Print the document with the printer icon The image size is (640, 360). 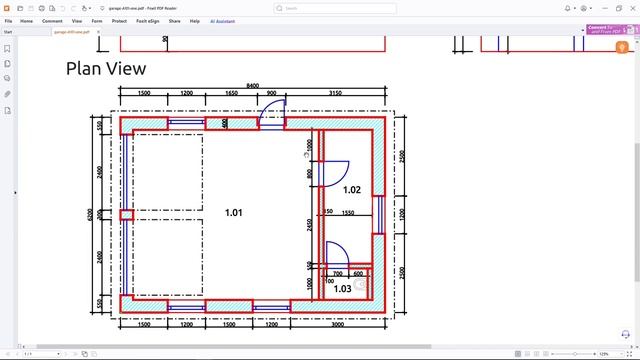point(42,8)
